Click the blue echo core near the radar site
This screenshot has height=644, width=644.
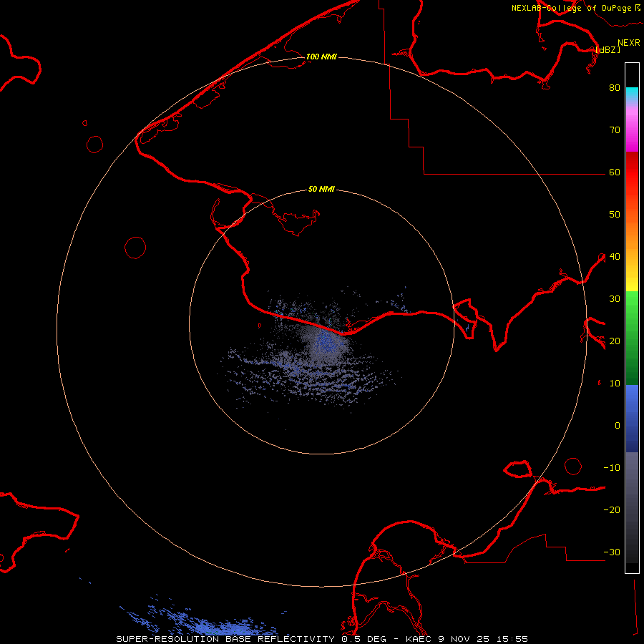tap(326, 342)
